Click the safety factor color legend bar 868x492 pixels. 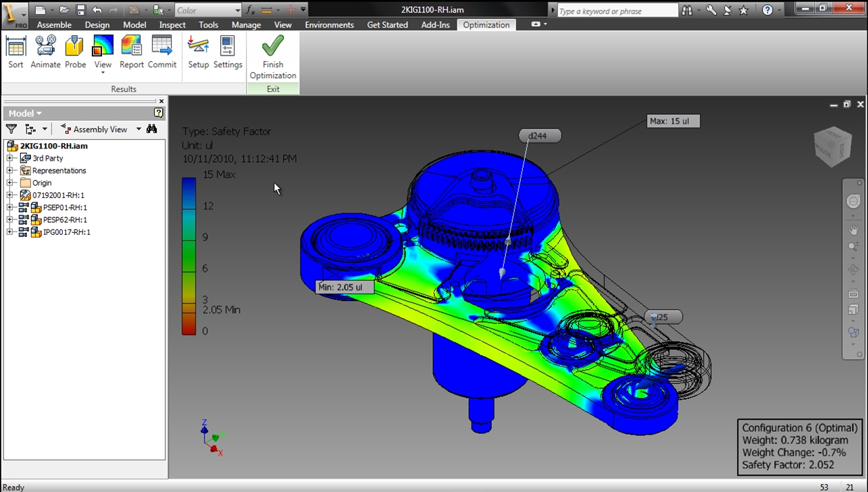pyautogui.click(x=188, y=256)
